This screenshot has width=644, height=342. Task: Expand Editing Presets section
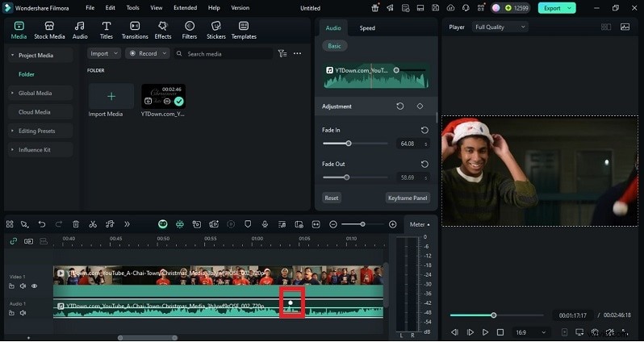click(12, 131)
